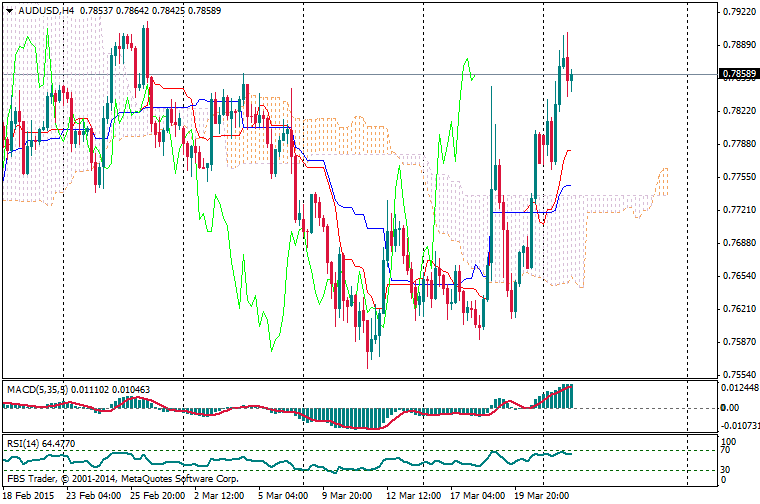Click the price scale value 0.76880

739,242
